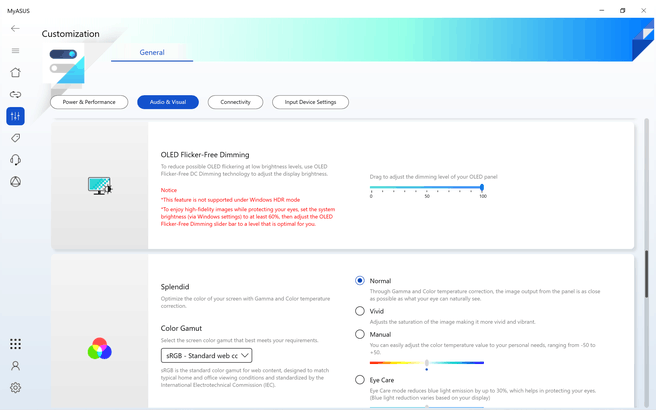Open the Settings gear icon in sidebar
656x410 pixels.
(15, 387)
